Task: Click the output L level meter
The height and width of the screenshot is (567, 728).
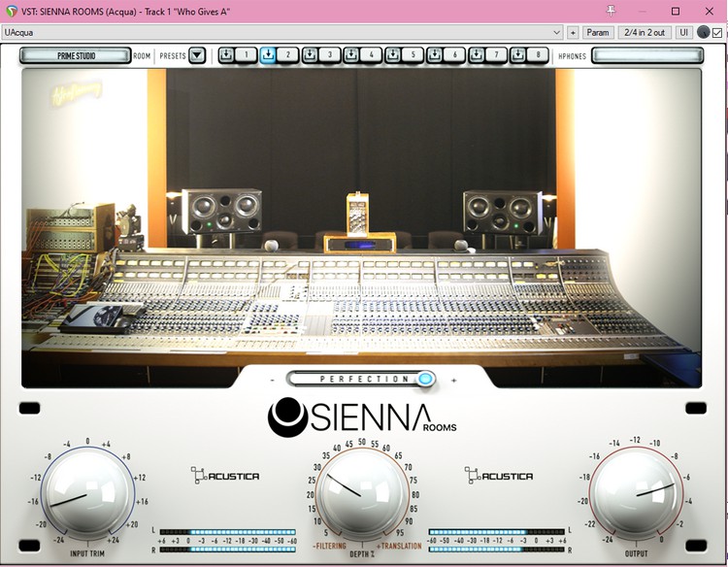Action: [497, 532]
